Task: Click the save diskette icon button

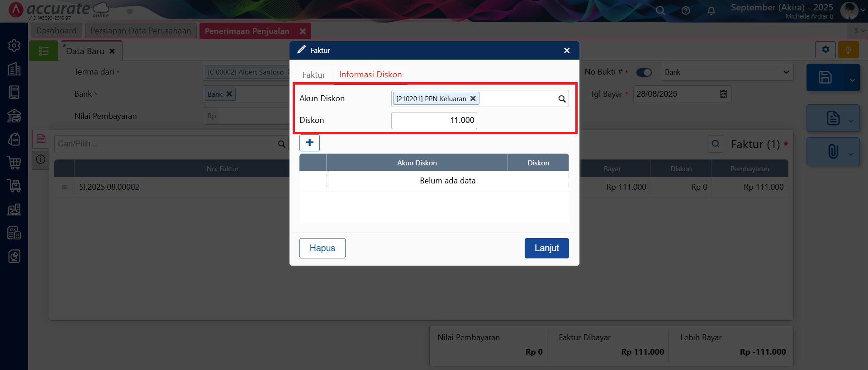Action: tap(825, 77)
